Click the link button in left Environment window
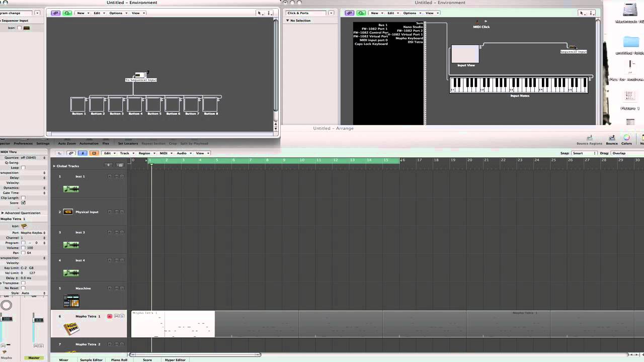This screenshot has width=644, height=362. (x=56, y=13)
